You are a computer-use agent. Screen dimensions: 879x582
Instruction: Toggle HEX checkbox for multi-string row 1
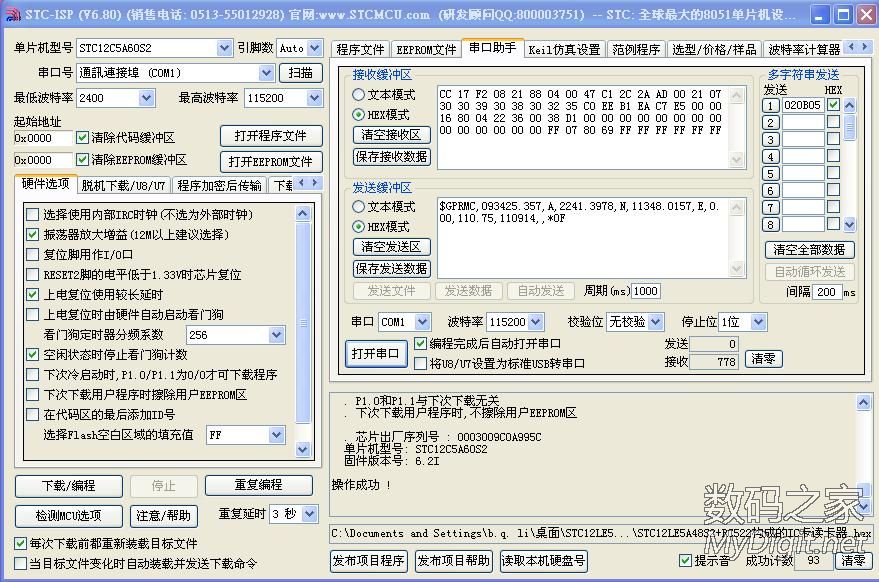tap(833, 105)
